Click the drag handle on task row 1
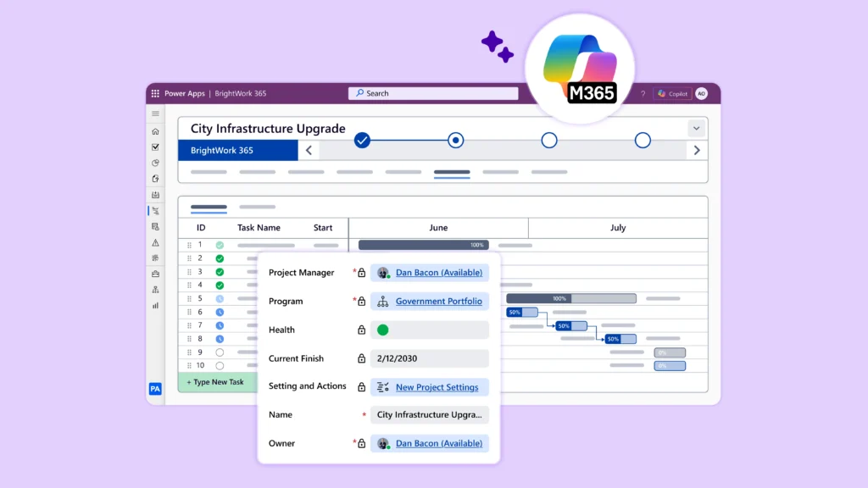The image size is (868, 488). pyautogui.click(x=189, y=245)
